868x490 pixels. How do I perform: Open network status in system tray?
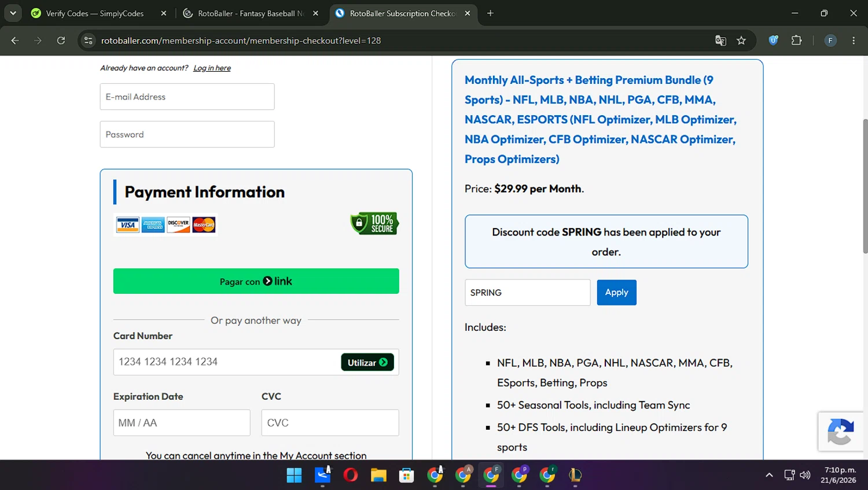point(789,475)
